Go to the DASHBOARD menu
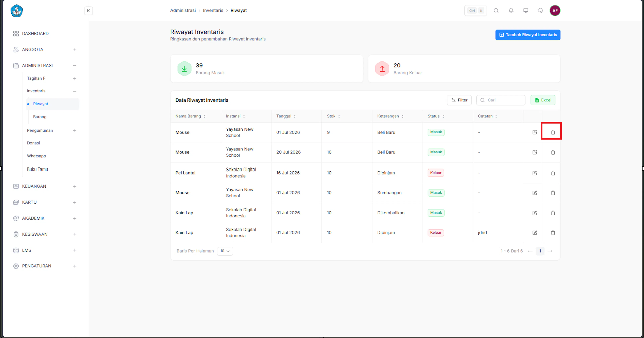The height and width of the screenshot is (338, 644). coord(35,34)
